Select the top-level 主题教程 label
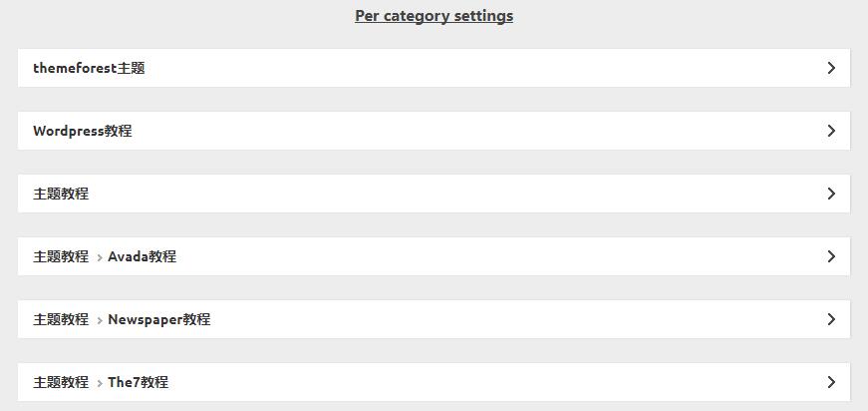This screenshot has height=411, width=868. (61, 194)
